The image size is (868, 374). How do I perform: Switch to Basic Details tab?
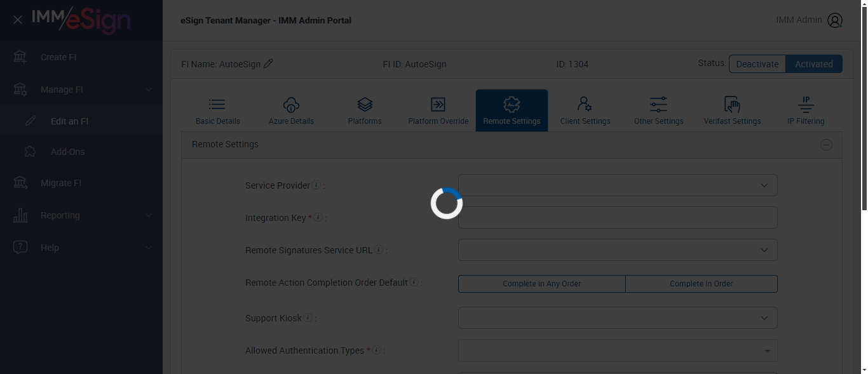[218, 110]
